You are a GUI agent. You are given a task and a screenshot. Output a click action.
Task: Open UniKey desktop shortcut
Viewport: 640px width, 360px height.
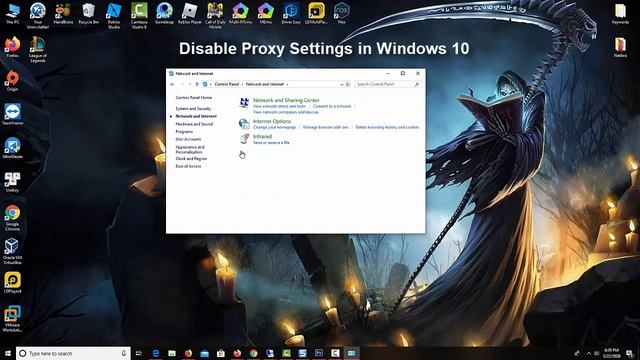tap(13, 182)
